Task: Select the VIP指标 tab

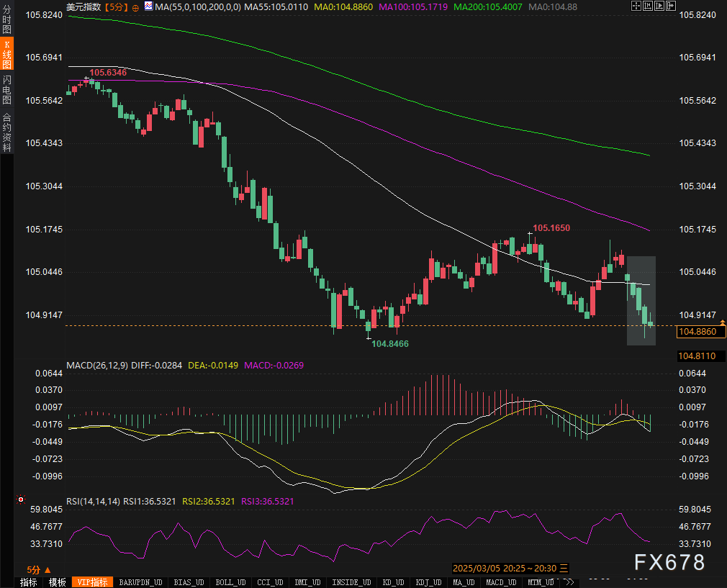Action: click(x=92, y=582)
